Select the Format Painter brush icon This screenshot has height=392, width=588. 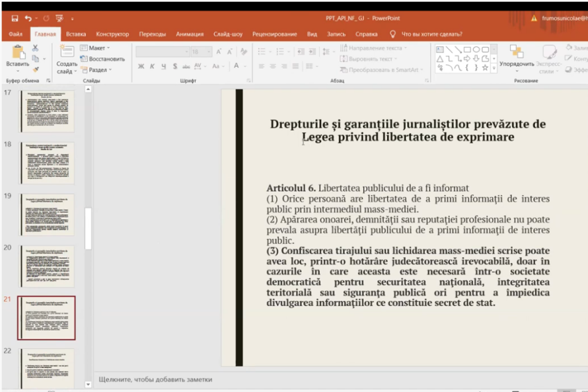[x=36, y=69]
